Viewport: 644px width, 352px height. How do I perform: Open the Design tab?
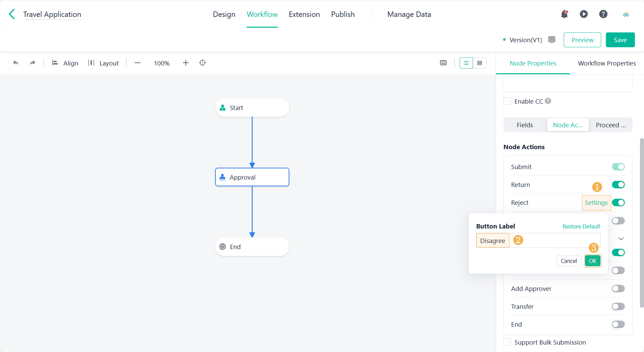(224, 14)
